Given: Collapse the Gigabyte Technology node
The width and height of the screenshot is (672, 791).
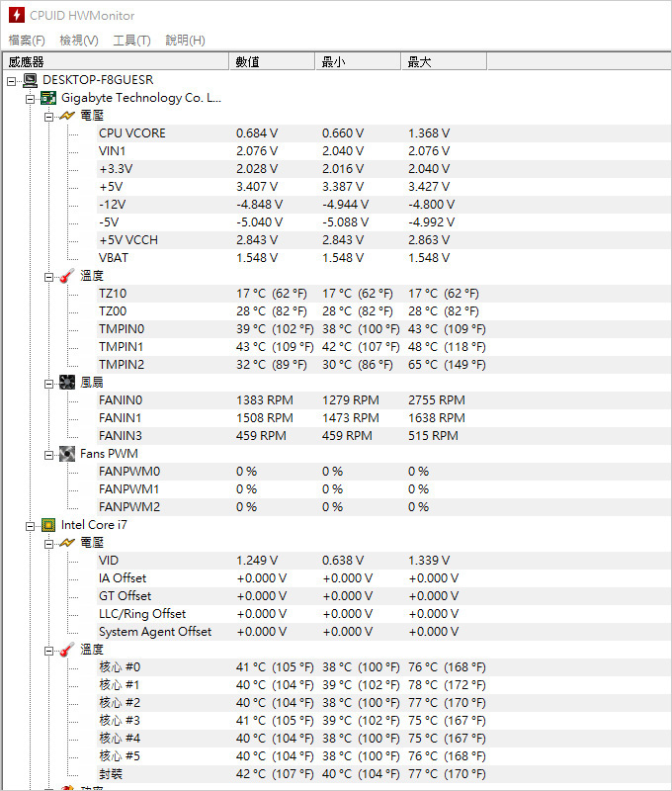Looking at the screenshot, I should pyautogui.click(x=31, y=99).
